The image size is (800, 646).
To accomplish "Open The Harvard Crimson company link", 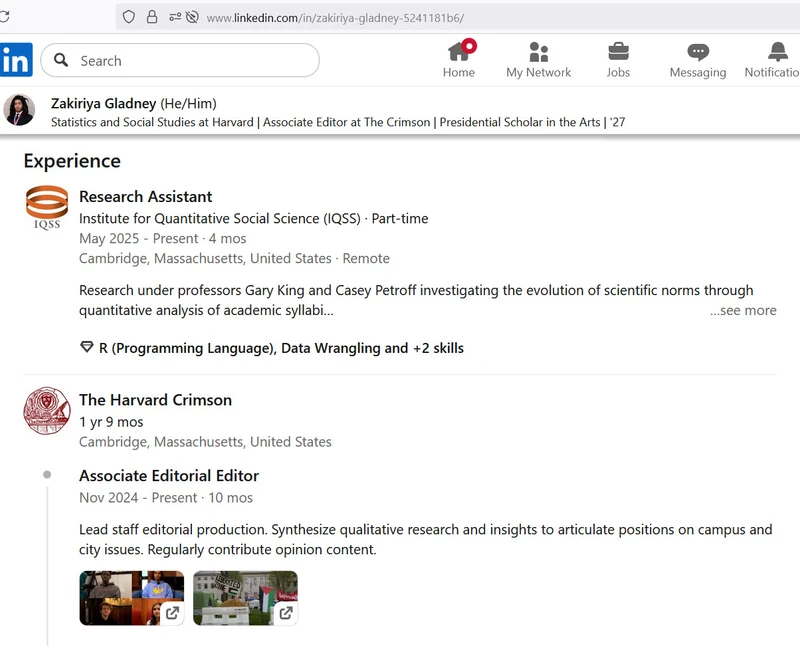I will pos(155,400).
